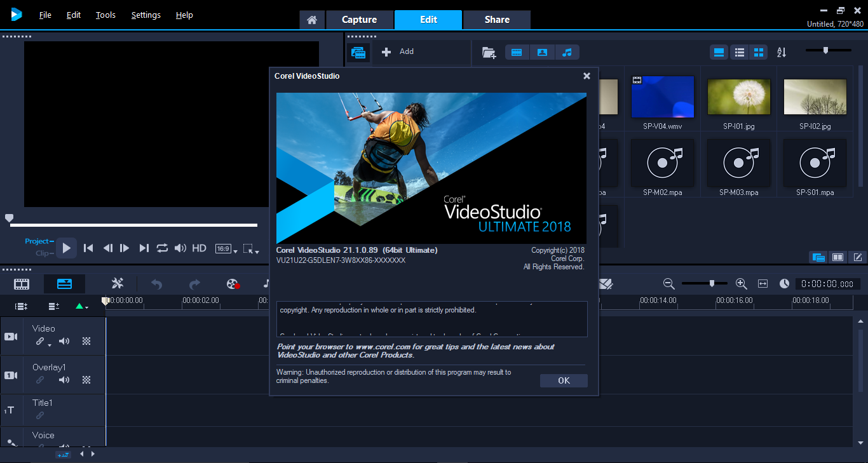Jump to the end of the preview
The width and height of the screenshot is (868, 463).
[144, 248]
